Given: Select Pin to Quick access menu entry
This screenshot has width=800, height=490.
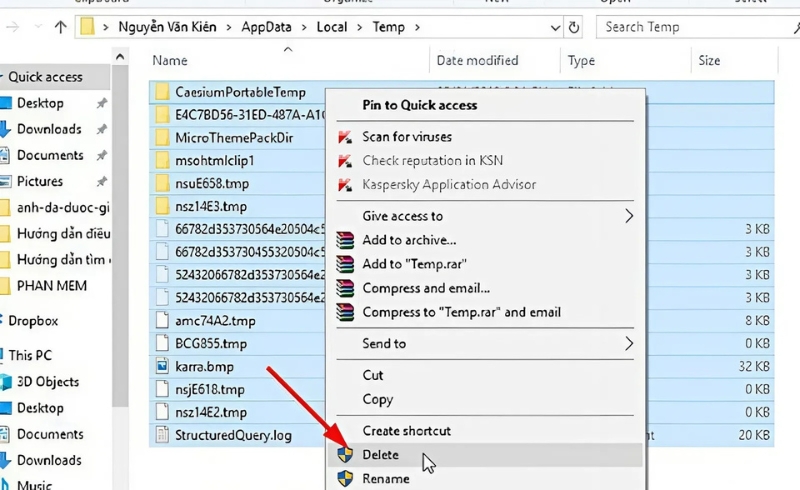Looking at the screenshot, I should click(419, 105).
